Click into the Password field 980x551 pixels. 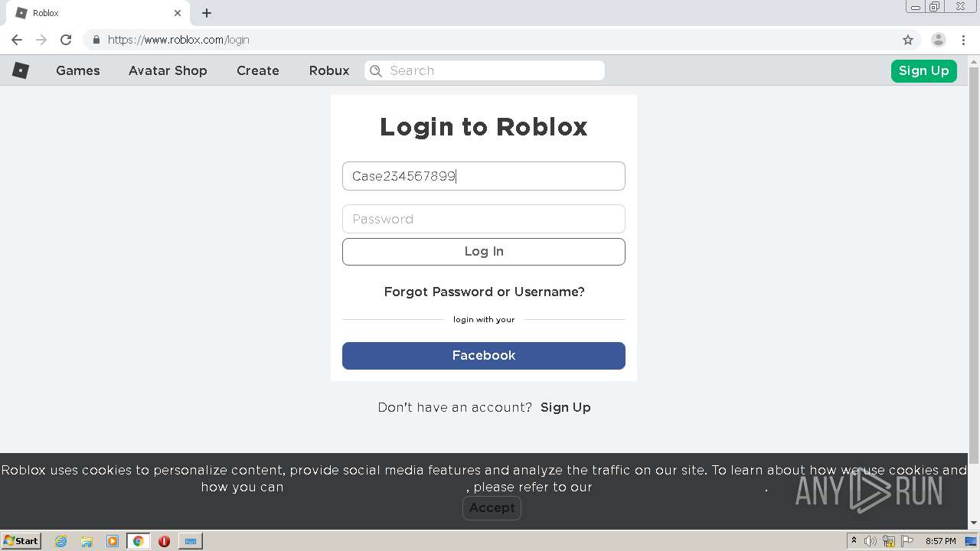pyautogui.click(x=484, y=219)
